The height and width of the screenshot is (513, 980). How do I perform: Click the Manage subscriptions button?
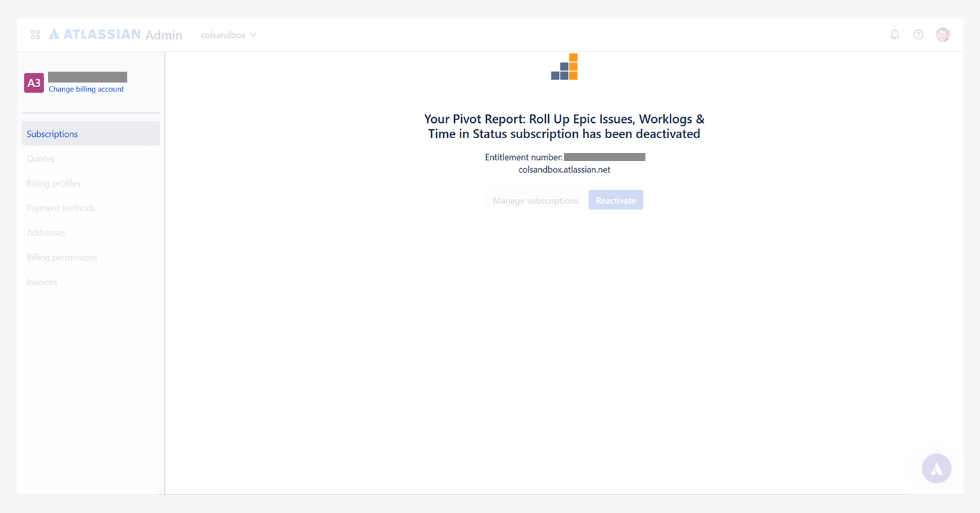coord(535,200)
